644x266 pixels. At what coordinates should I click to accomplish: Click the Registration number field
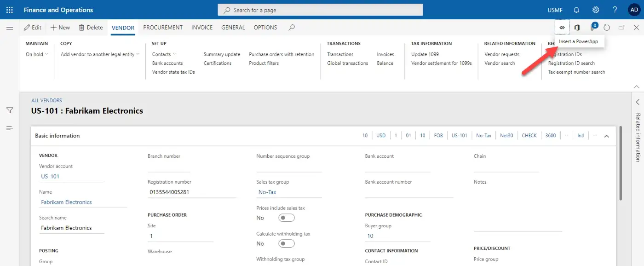click(192, 192)
